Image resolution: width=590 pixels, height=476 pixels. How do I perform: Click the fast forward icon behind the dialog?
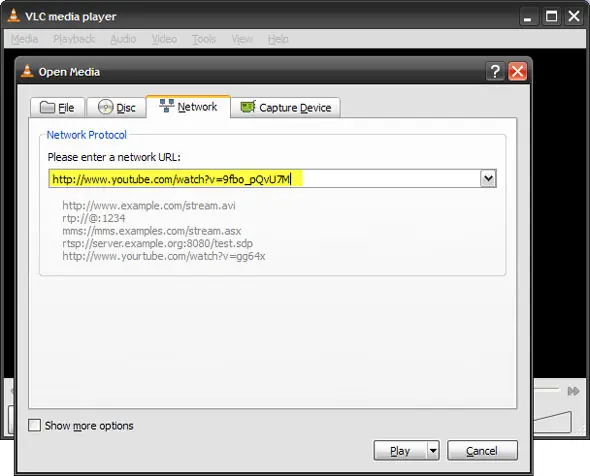[x=573, y=391]
